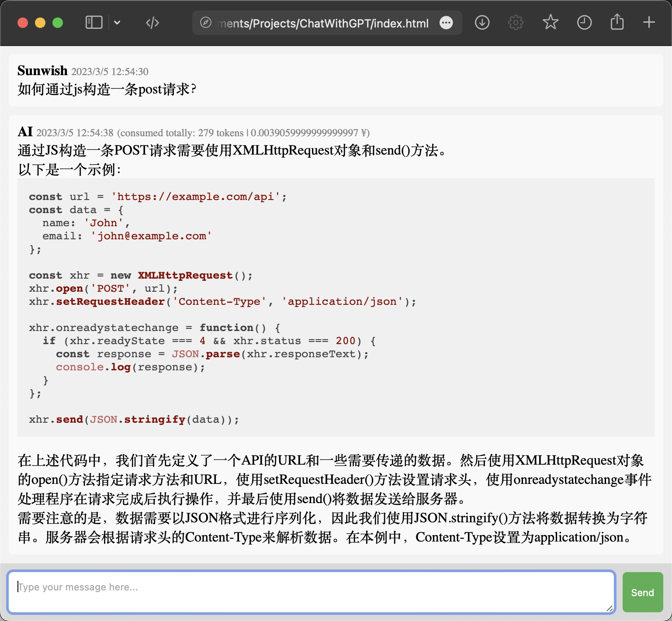The height and width of the screenshot is (621, 672).
Task: Grab the textarea resize handle
Action: pos(610,608)
